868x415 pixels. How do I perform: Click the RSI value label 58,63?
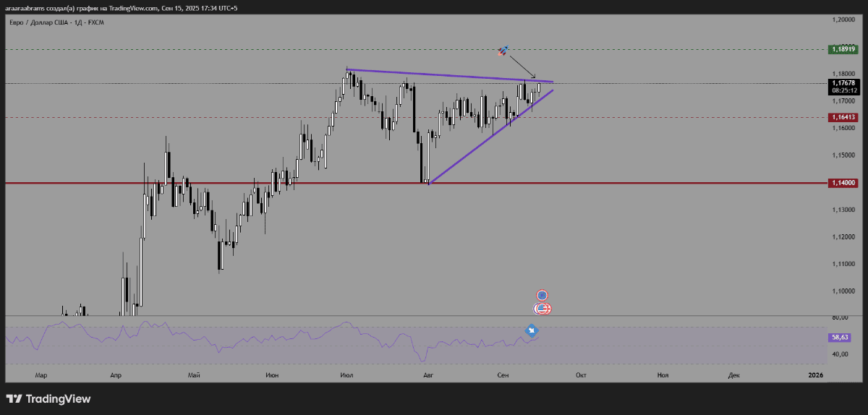pos(840,337)
